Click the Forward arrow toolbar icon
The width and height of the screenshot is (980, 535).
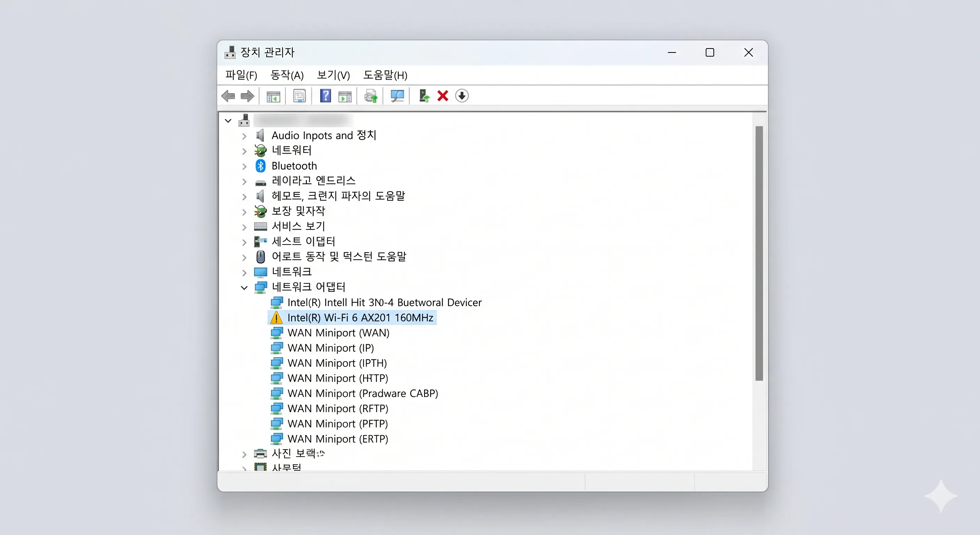coord(248,96)
